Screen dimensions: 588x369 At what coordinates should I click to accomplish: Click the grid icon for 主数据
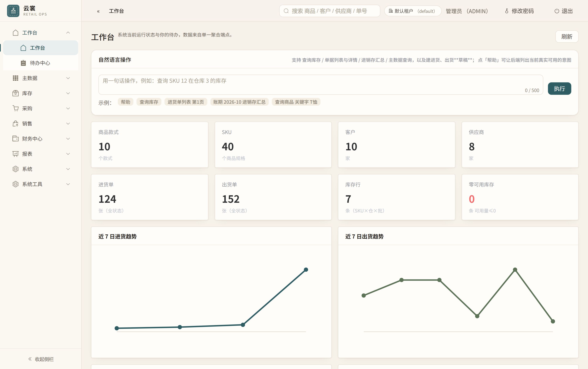(x=15, y=78)
